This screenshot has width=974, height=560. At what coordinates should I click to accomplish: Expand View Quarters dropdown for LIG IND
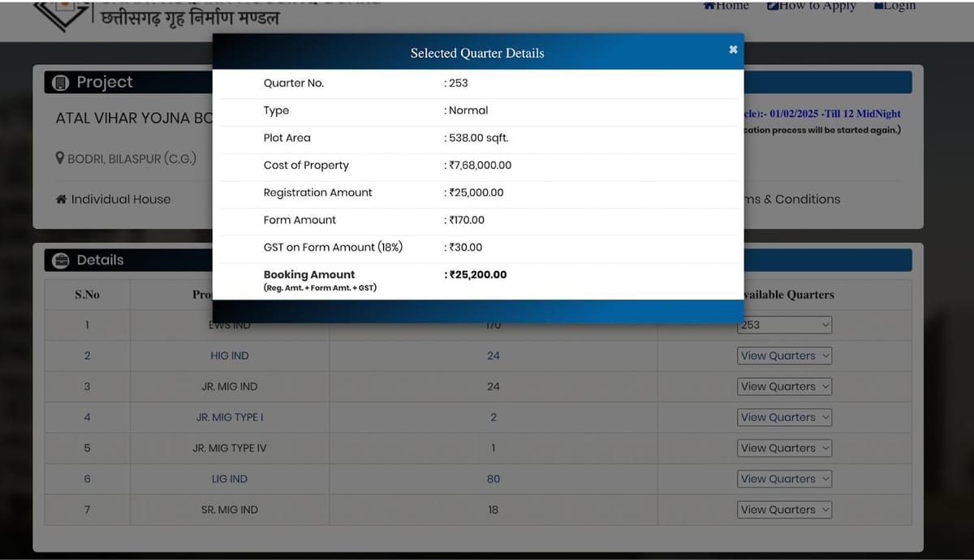click(785, 479)
